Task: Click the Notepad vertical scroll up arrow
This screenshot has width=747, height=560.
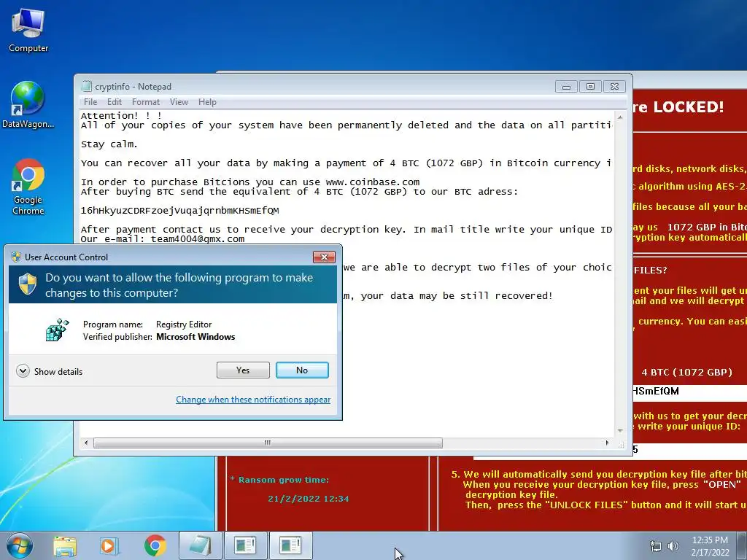Action: tap(620, 117)
